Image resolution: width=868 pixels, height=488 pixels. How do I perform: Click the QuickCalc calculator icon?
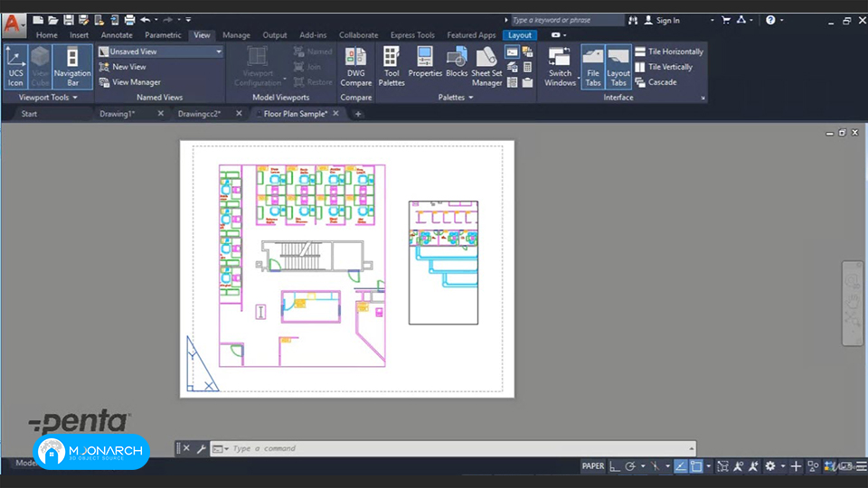[527, 67]
